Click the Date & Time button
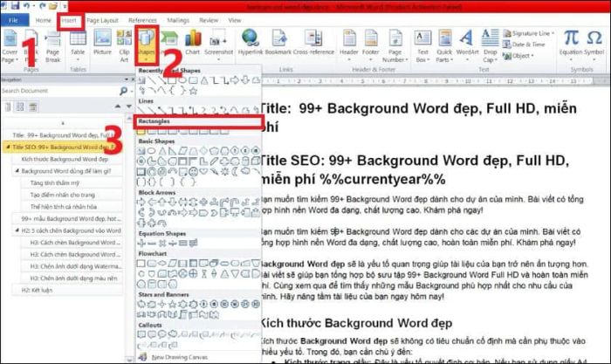The width and height of the screenshot is (611, 364). pos(524,45)
